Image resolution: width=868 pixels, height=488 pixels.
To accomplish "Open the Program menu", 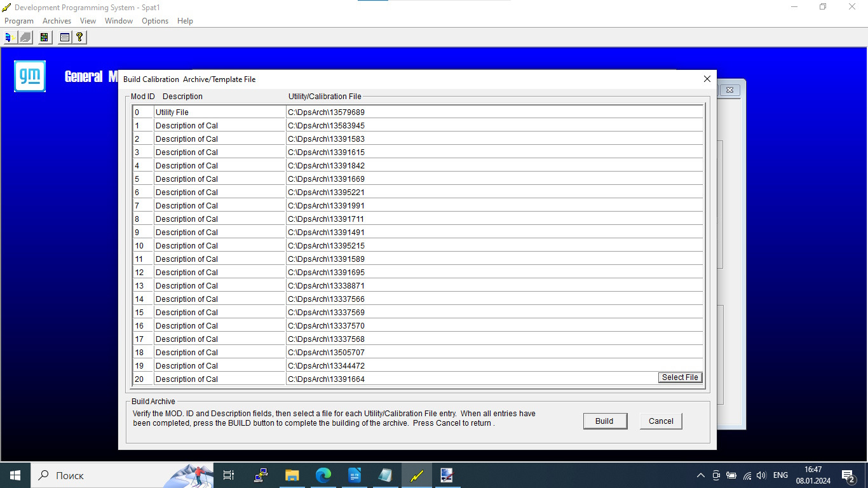I will (19, 21).
